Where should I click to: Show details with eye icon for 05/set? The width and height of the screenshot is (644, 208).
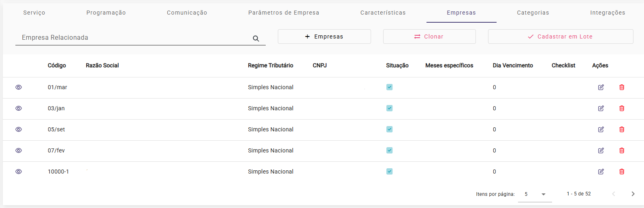pyautogui.click(x=19, y=129)
